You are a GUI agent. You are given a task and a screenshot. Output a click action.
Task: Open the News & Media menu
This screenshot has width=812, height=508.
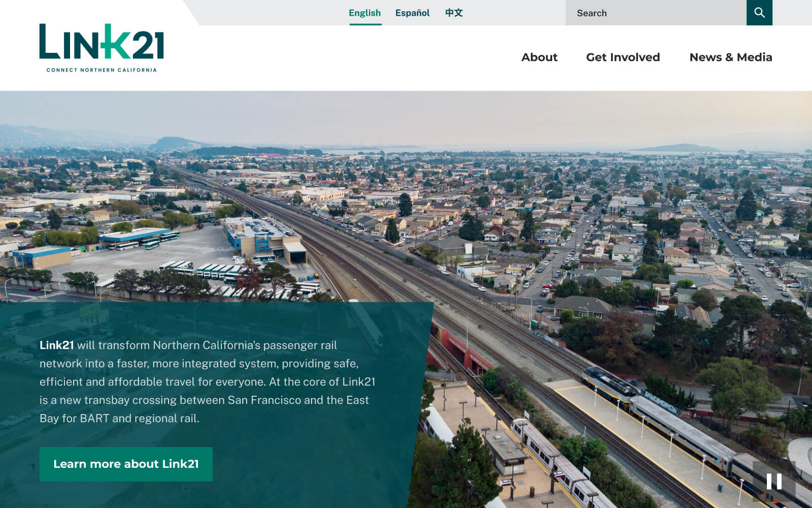pos(730,57)
